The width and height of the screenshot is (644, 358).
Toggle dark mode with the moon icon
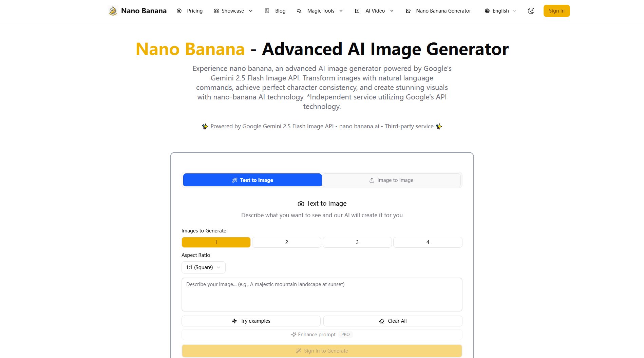(x=531, y=11)
